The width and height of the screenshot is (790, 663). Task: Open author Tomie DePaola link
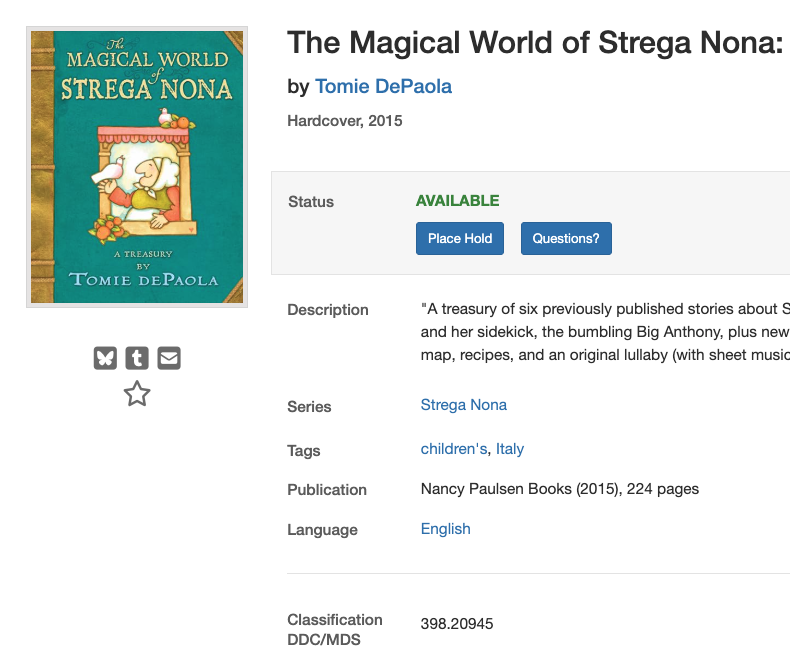pos(383,87)
